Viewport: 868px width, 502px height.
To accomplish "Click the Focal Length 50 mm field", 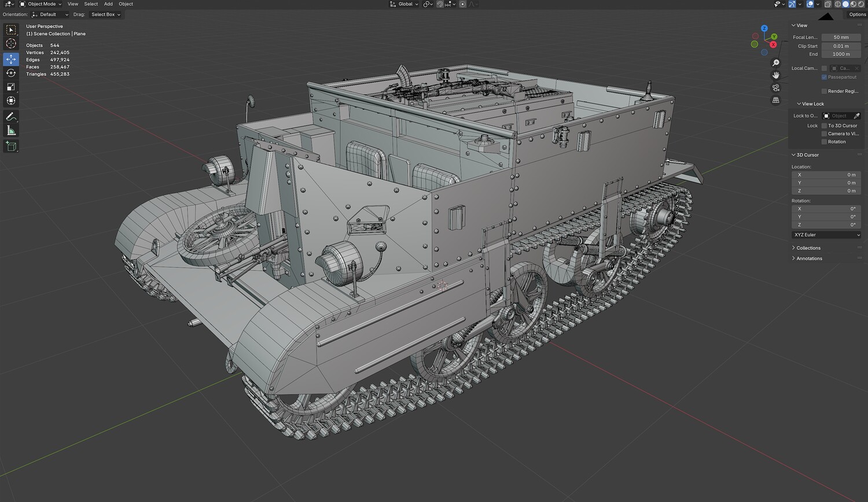I will pyautogui.click(x=841, y=38).
